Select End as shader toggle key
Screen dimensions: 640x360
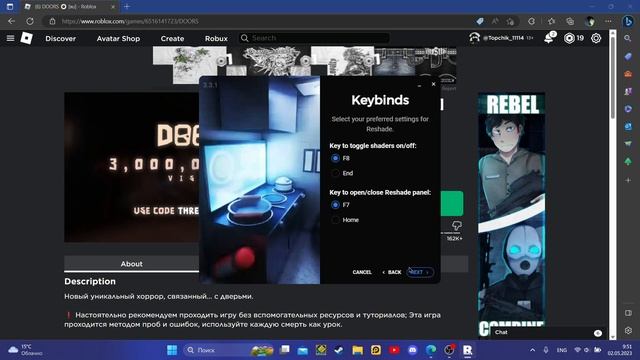pos(335,173)
